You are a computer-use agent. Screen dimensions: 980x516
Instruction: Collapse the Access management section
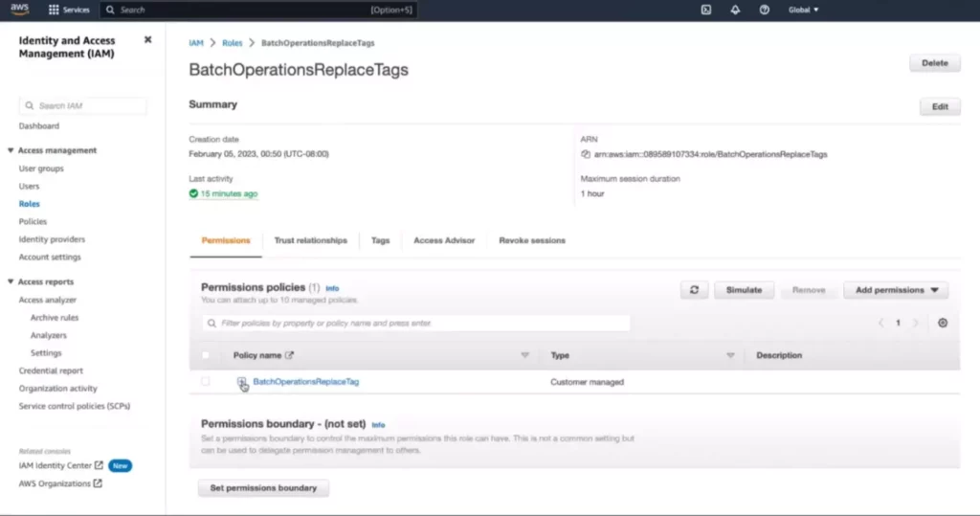(11, 150)
